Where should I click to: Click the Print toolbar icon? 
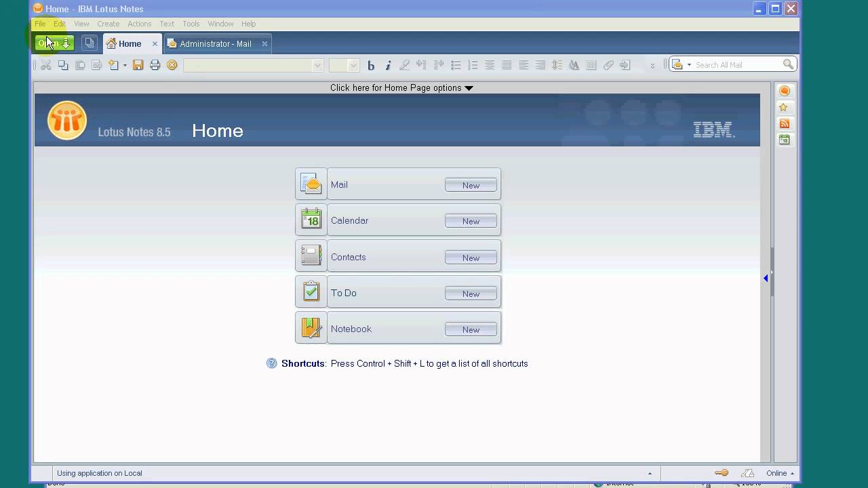coord(155,65)
